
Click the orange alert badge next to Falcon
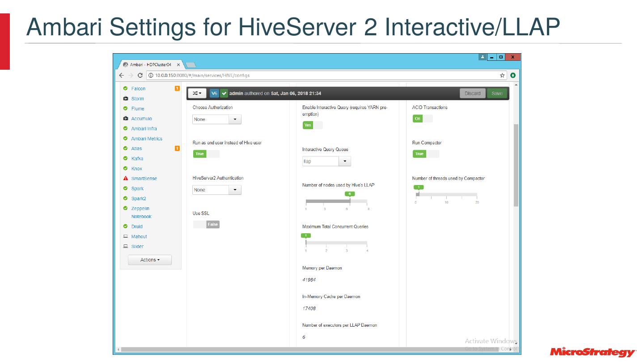tap(177, 88)
